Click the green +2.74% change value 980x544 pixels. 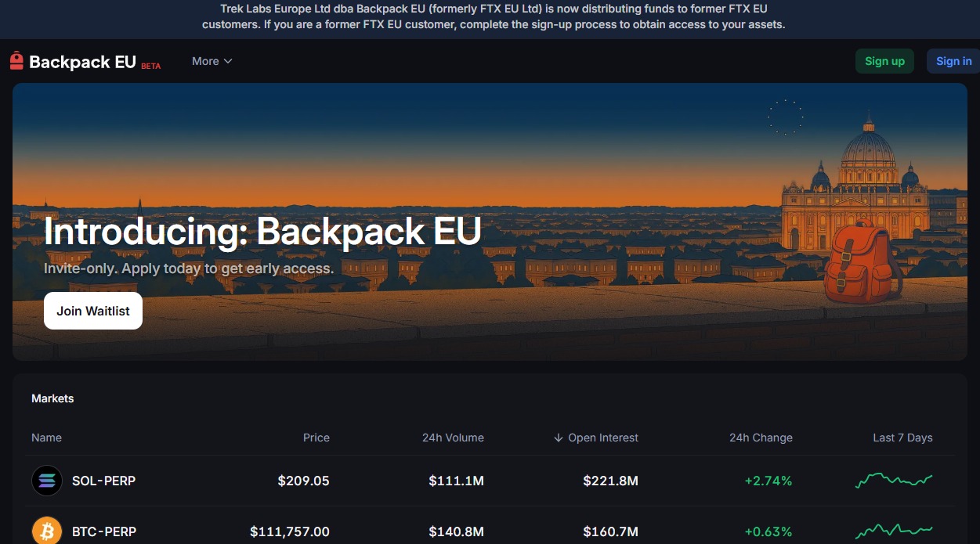(x=768, y=481)
